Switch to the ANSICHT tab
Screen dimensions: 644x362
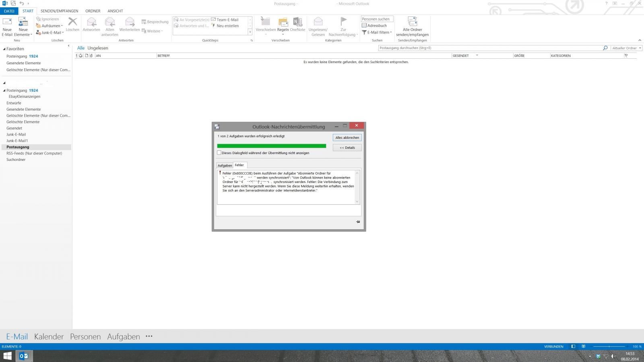(x=115, y=11)
